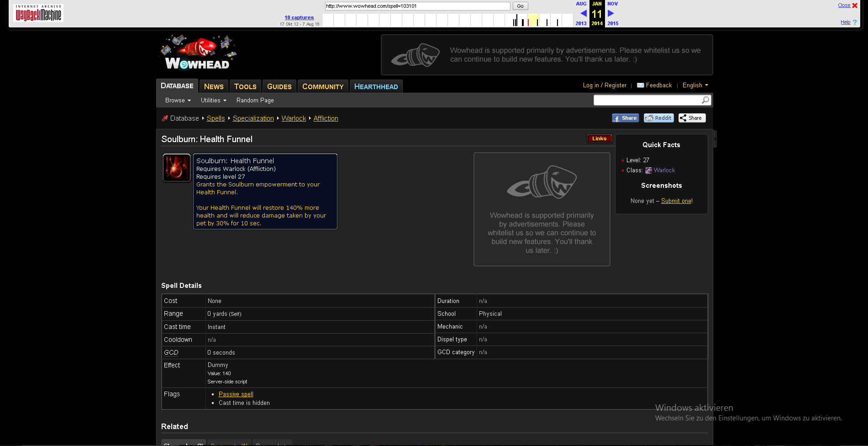This screenshot has width=868, height=446.
Task: Focus the Wayback URL input field
Action: [x=417, y=6]
